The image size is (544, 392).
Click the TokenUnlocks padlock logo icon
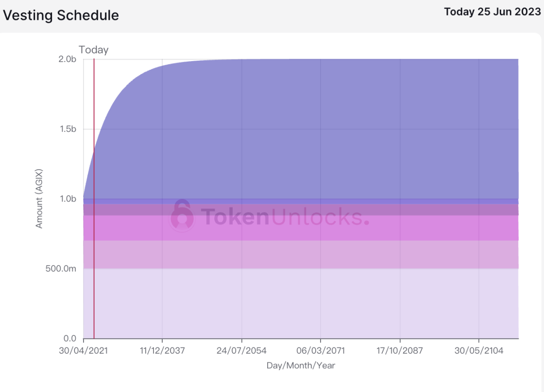click(182, 215)
